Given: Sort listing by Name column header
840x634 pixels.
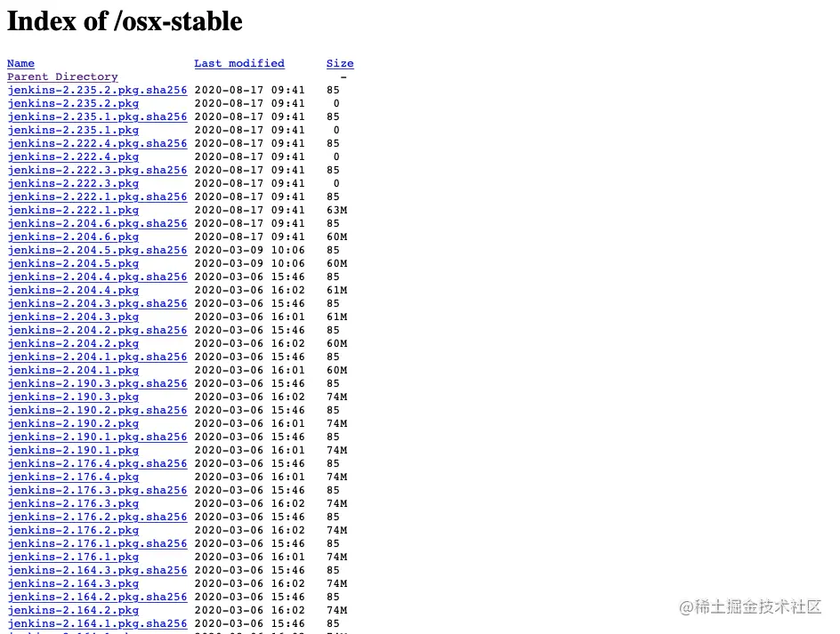Looking at the screenshot, I should pos(20,63).
